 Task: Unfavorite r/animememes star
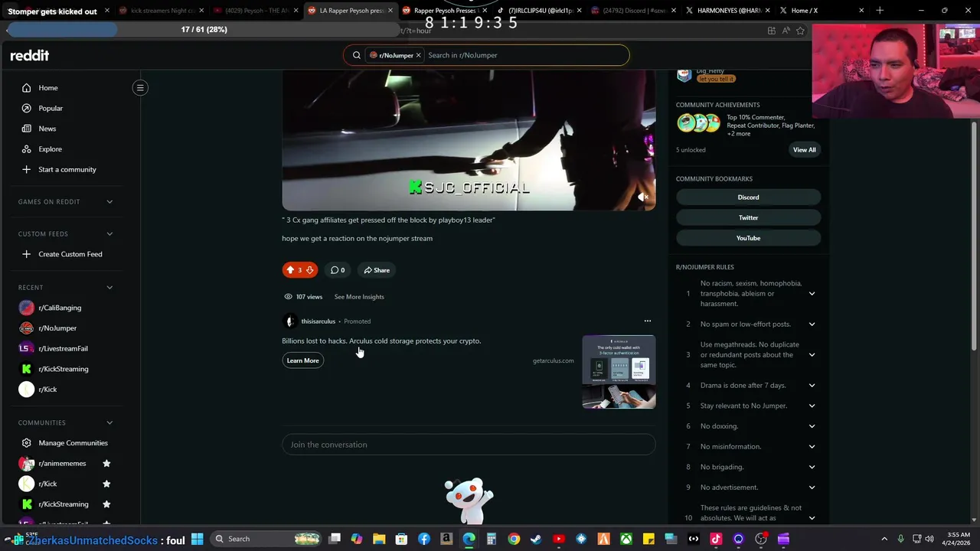[106, 464]
